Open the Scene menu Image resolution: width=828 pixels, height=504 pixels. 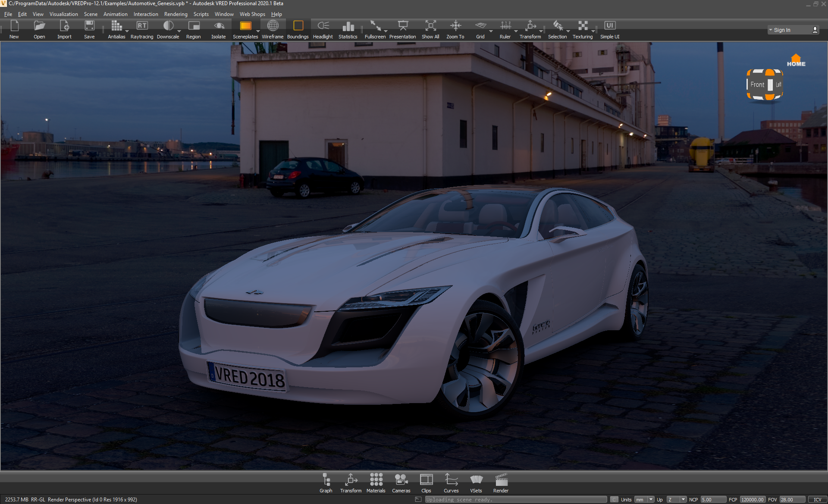(x=91, y=14)
